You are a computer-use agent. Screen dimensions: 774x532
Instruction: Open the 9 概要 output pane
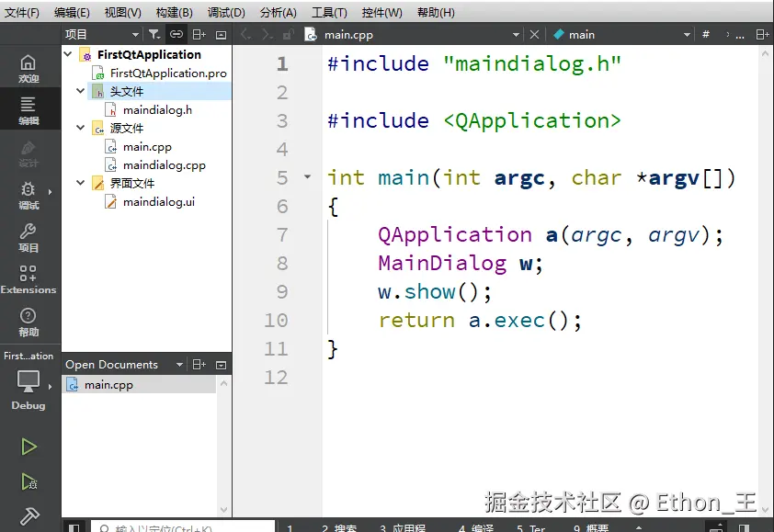click(x=591, y=528)
